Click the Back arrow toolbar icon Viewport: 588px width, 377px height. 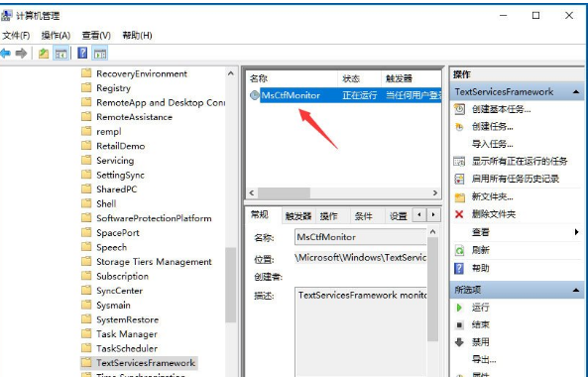[x=5, y=54]
